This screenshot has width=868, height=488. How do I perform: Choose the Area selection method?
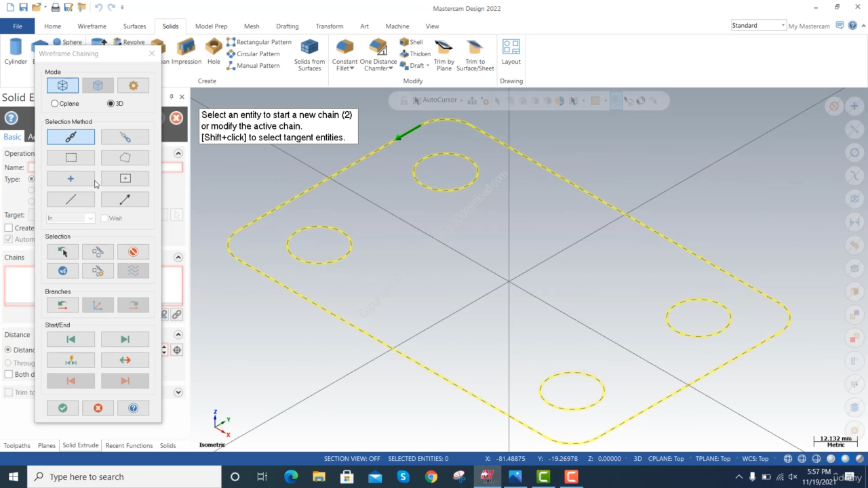click(125, 178)
